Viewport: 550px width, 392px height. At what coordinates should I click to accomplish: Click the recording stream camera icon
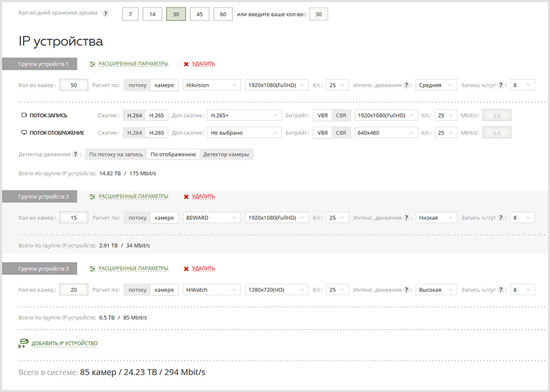point(24,115)
